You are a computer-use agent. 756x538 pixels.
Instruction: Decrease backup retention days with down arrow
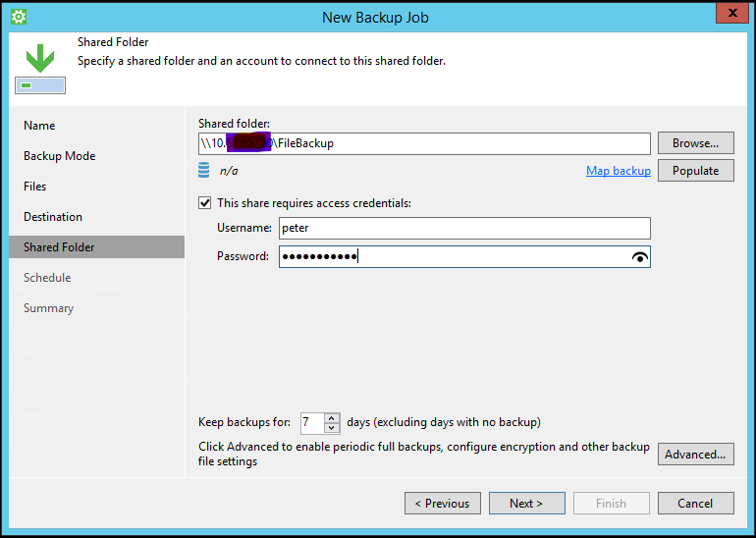[332, 428]
